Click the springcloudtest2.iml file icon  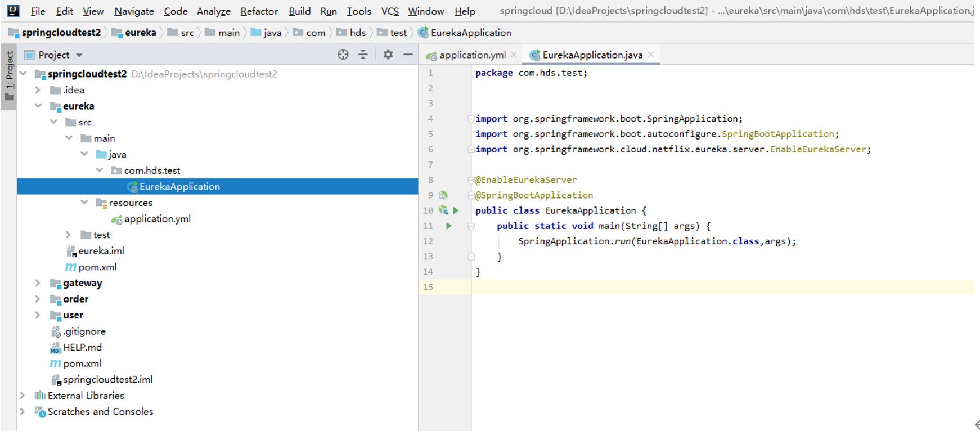tap(56, 380)
